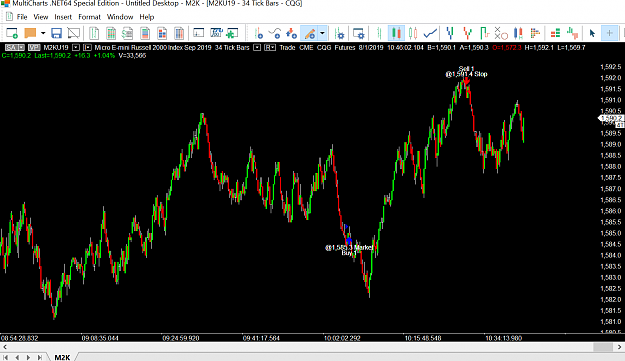Viewport: 625px width, 361px height.
Task: Switch to thin green bar chart style
Action: (379, 33)
